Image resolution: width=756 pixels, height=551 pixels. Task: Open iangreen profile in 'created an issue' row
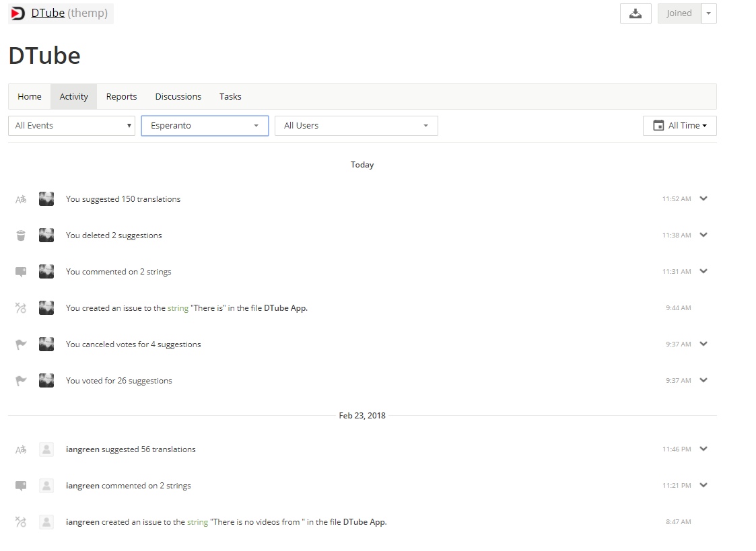82,522
